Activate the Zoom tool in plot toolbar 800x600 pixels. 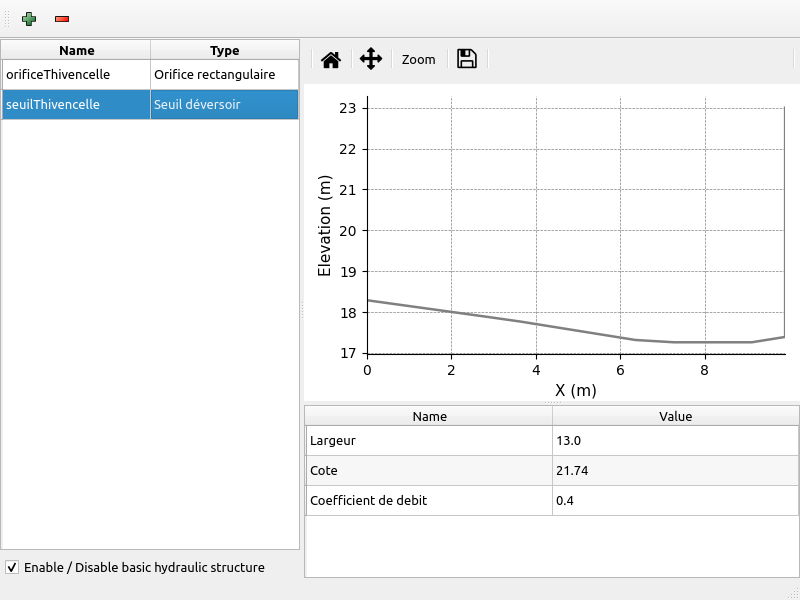(418, 60)
